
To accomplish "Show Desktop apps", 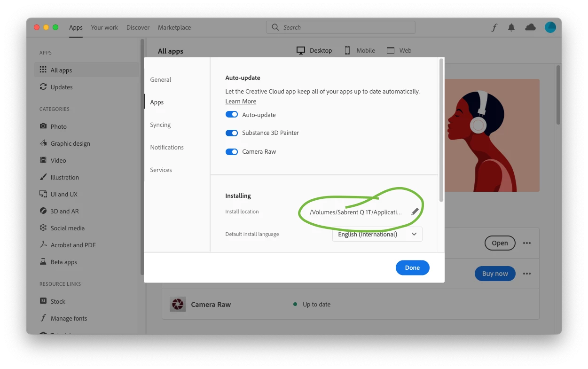I will pos(314,50).
